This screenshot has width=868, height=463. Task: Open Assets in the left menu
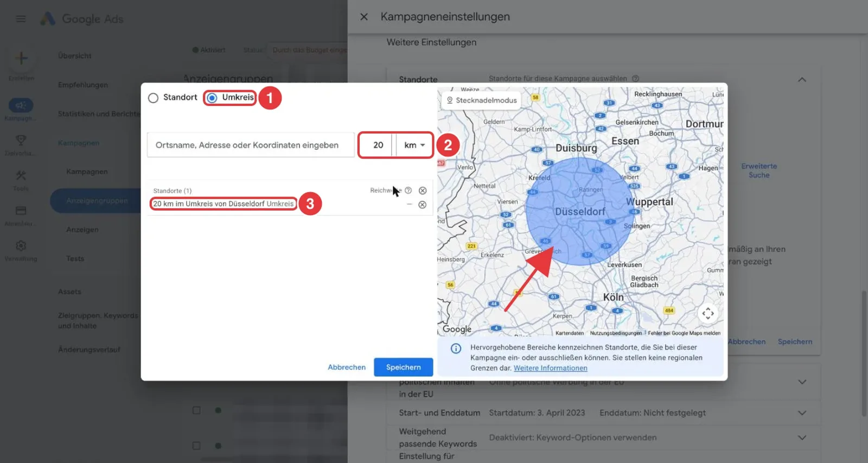pos(69,292)
